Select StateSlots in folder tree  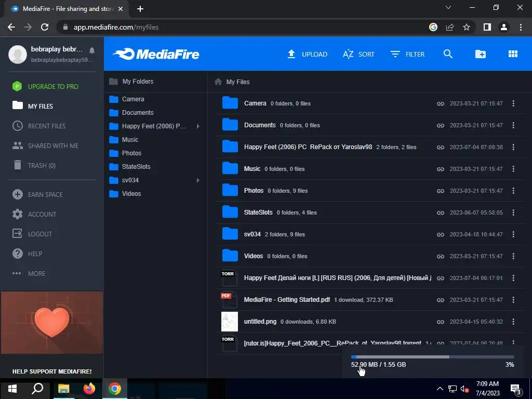(x=130, y=167)
